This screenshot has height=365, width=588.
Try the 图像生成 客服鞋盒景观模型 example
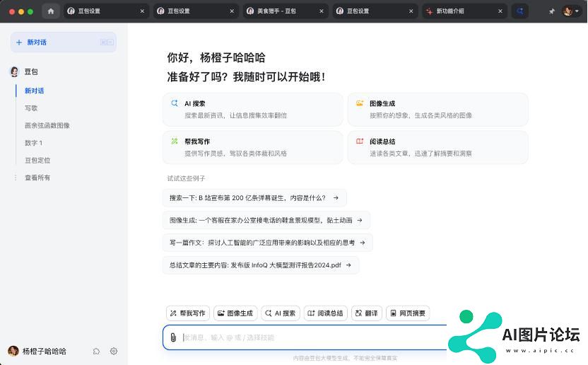click(x=266, y=221)
